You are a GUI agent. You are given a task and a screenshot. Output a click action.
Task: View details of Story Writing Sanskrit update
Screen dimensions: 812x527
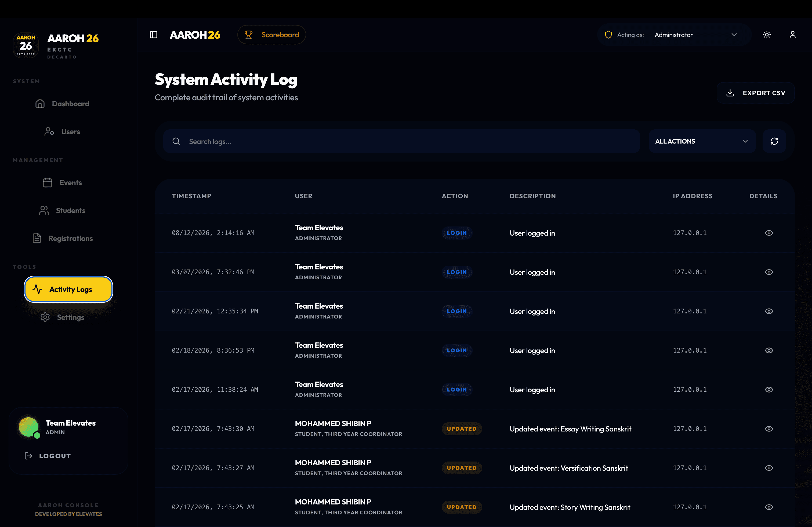[x=769, y=507]
